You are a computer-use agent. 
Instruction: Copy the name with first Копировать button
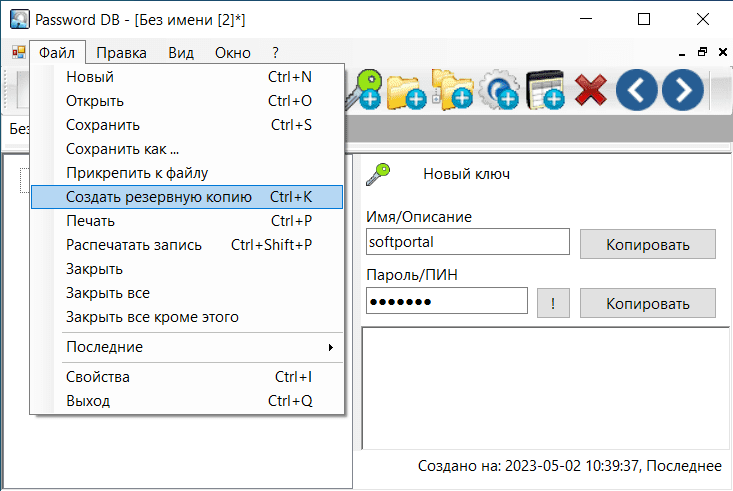[648, 244]
